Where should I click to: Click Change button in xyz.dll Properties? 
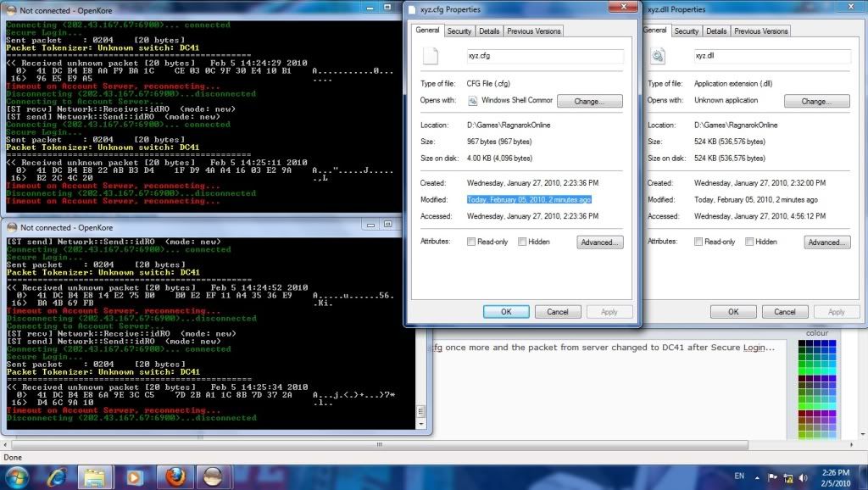click(x=816, y=102)
